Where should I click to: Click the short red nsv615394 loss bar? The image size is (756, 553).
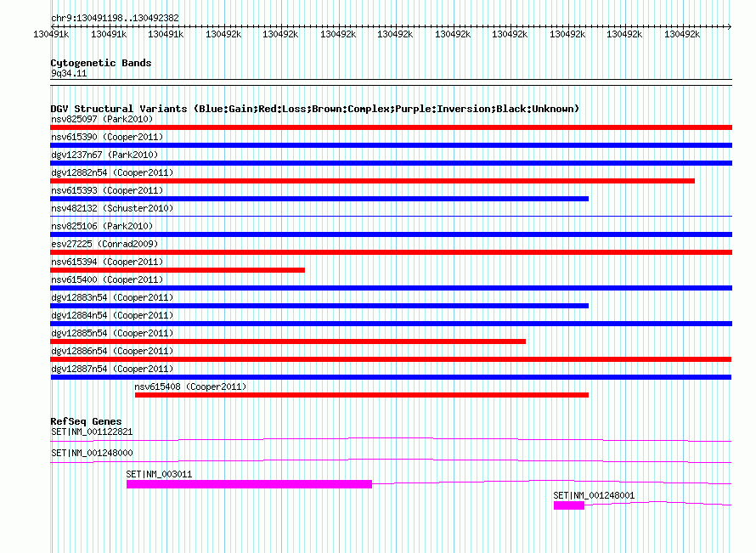tap(178, 270)
